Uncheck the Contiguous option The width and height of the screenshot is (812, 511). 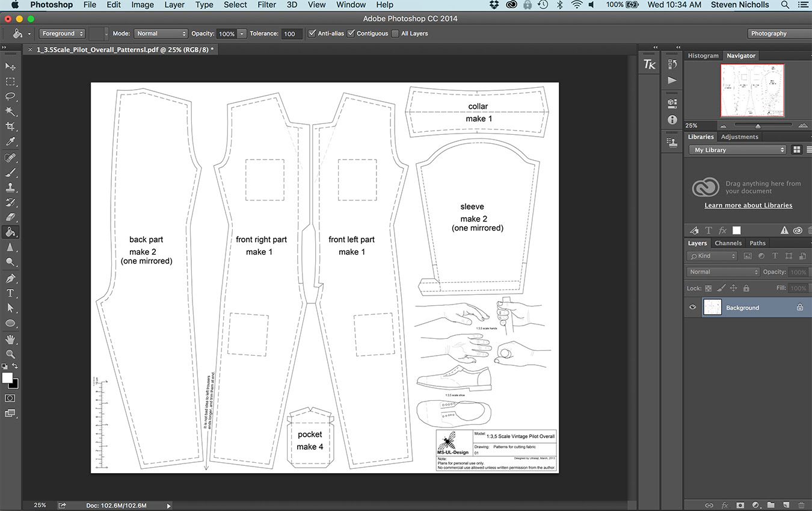pyautogui.click(x=351, y=34)
